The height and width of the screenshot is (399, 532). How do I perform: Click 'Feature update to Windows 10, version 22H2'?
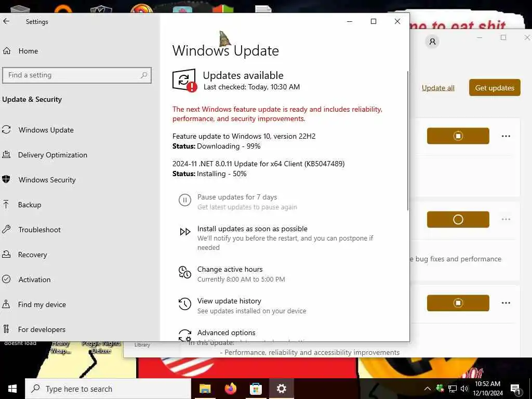(x=244, y=137)
